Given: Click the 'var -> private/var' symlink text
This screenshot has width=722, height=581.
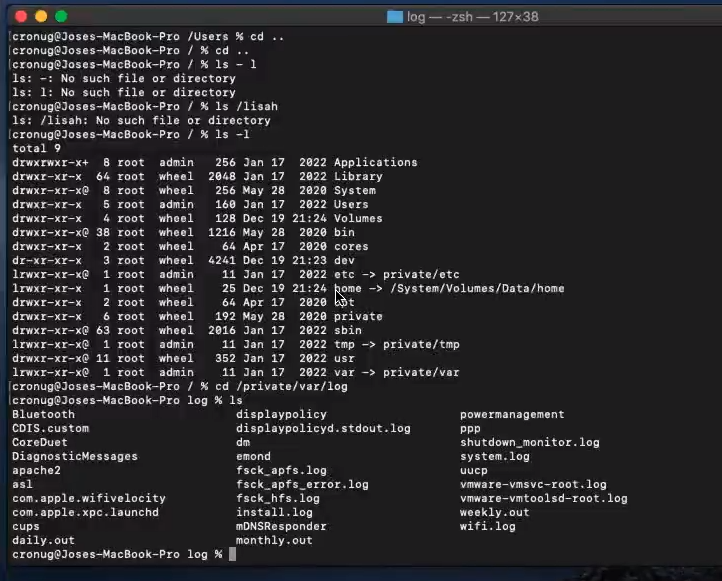Looking at the screenshot, I should [396, 372].
